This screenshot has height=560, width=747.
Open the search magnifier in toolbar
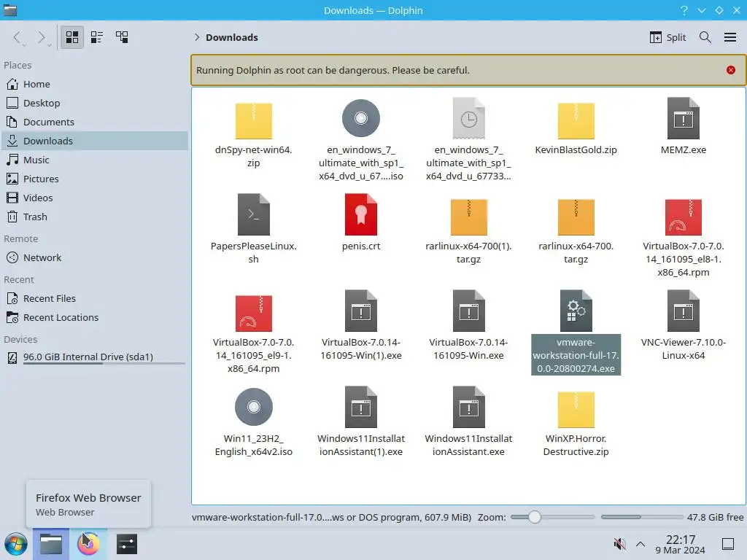705,37
